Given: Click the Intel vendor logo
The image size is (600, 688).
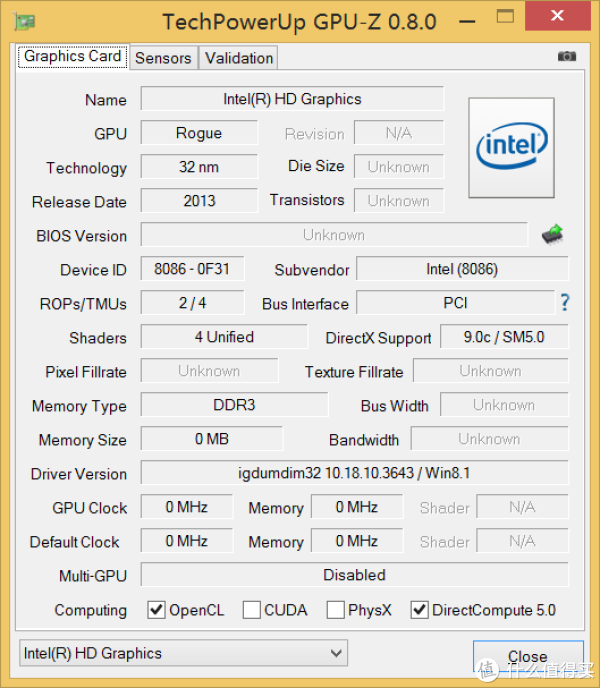Looking at the screenshot, I should (x=511, y=148).
